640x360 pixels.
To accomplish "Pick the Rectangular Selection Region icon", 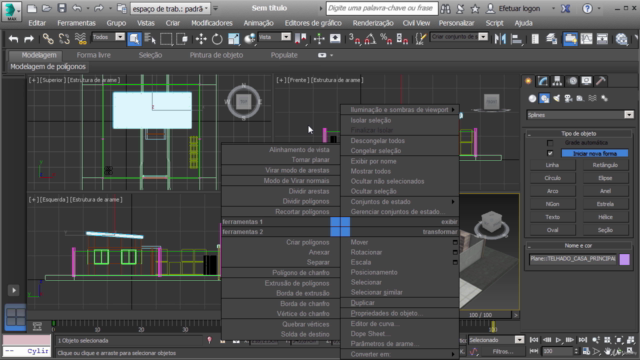I will pos(166,39).
